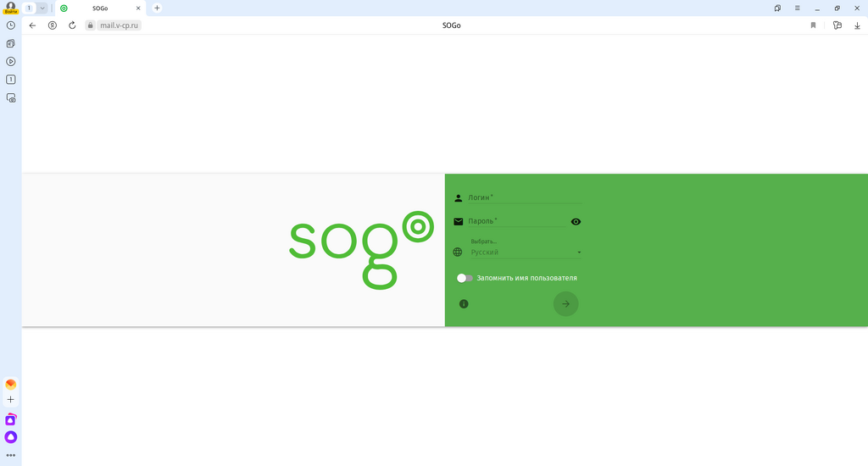Click the mail.v-cp.ru address bar

click(x=119, y=25)
